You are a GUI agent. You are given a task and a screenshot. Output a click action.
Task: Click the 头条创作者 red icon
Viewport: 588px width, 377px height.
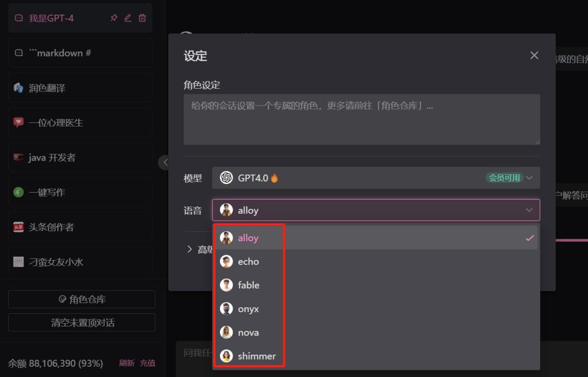pyautogui.click(x=19, y=227)
